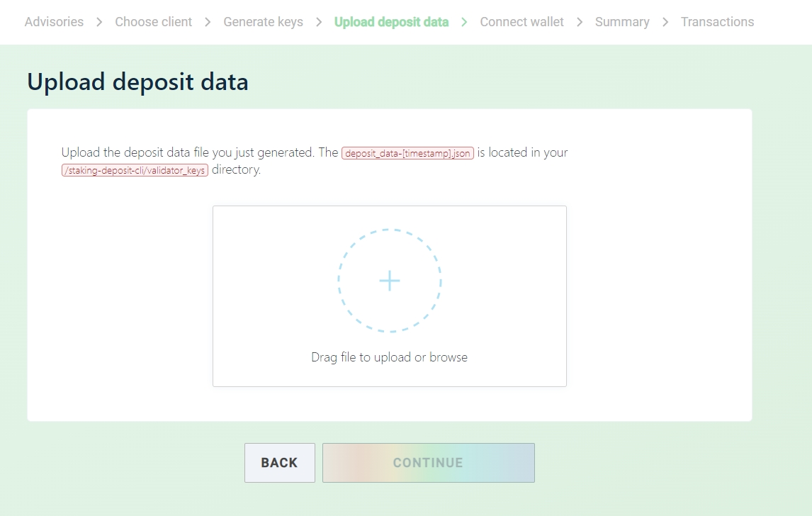The image size is (812, 516).
Task: Go to the Transactions step
Action: (x=717, y=22)
